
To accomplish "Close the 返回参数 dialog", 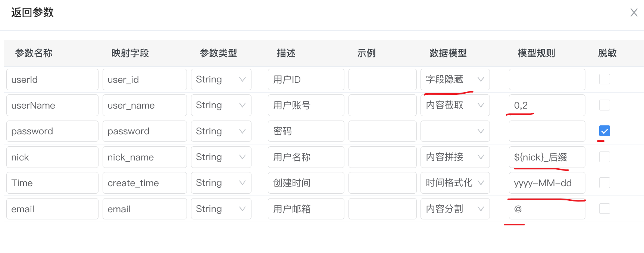I will pyautogui.click(x=634, y=13).
